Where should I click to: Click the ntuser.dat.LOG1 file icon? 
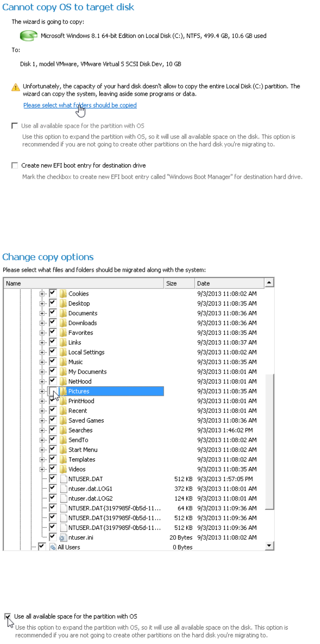tap(63, 489)
